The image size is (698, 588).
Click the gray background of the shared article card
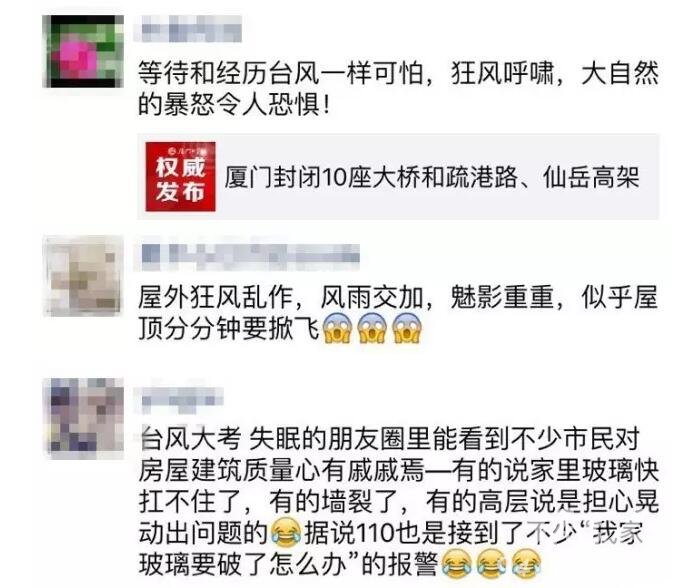click(x=398, y=177)
